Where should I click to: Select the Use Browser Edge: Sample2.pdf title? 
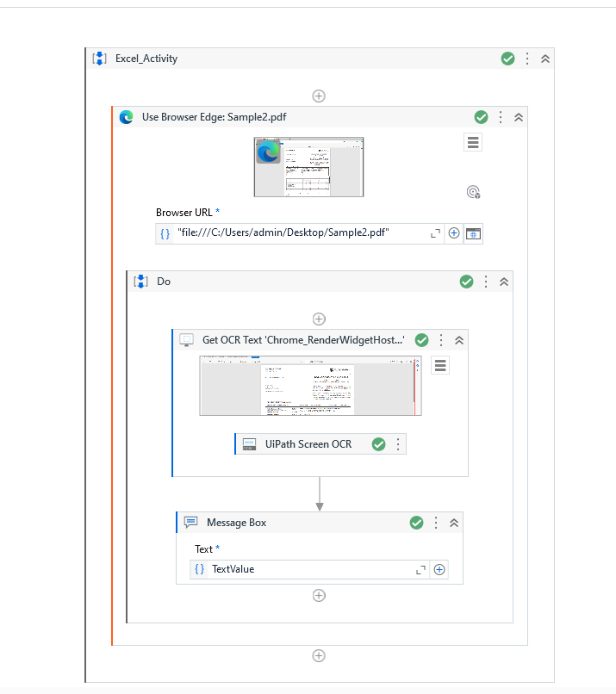pos(214,117)
